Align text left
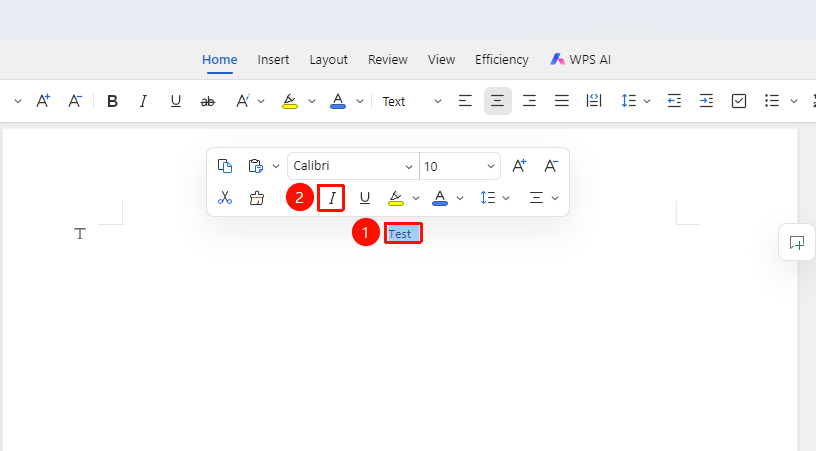 (465, 101)
